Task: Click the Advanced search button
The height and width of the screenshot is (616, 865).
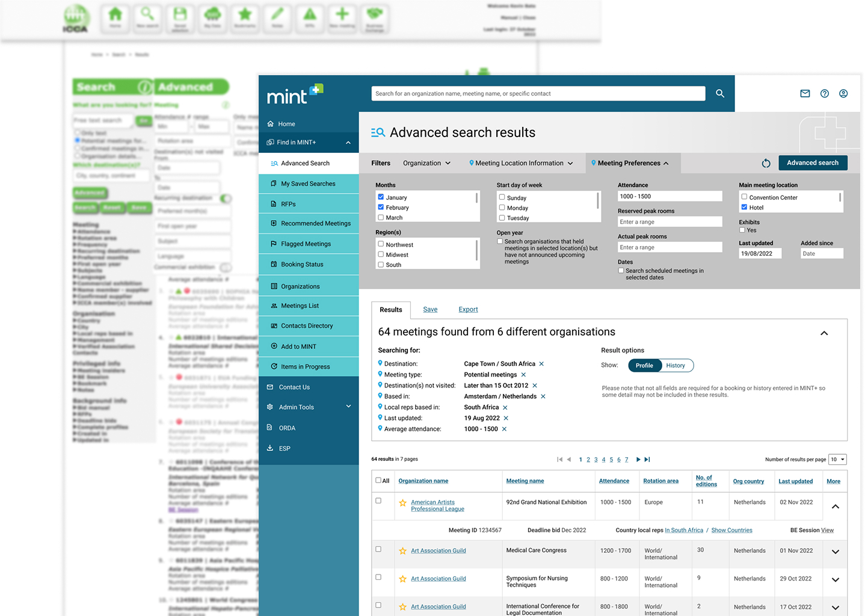Action: (813, 162)
